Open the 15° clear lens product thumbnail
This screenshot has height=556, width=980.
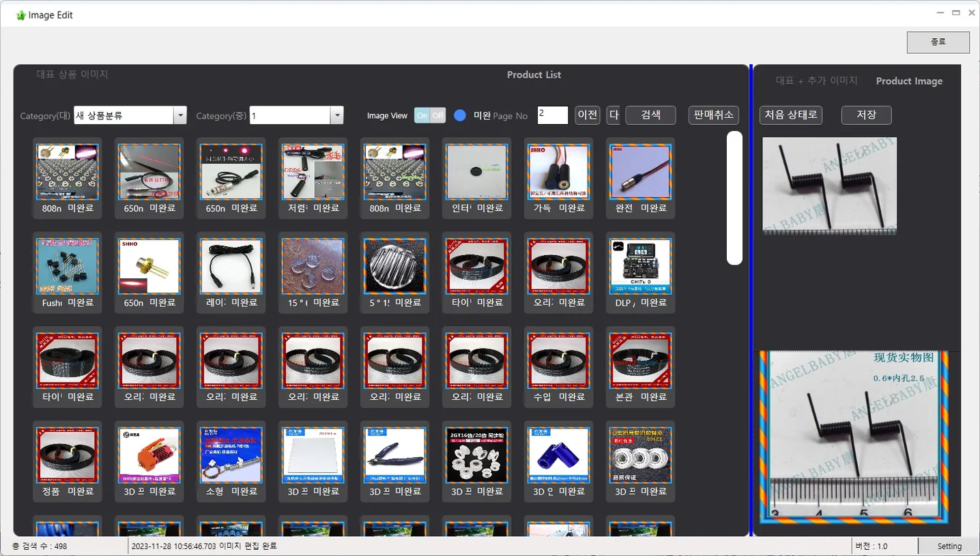[x=313, y=266]
